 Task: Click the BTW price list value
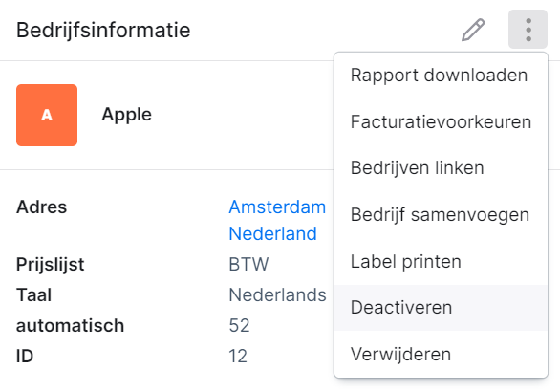click(248, 265)
